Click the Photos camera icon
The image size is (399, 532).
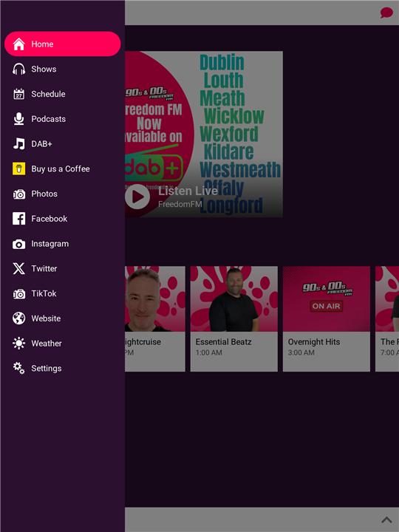[x=18, y=194]
